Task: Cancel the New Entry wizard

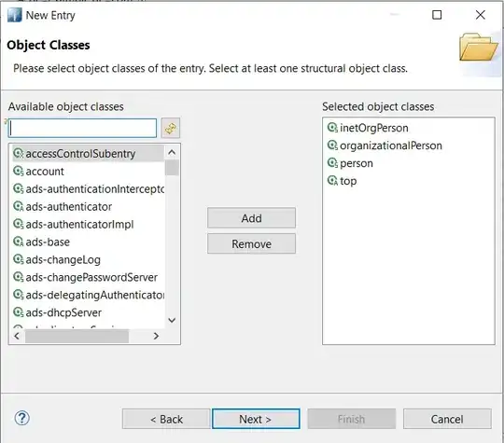Action: [x=447, y=419]
